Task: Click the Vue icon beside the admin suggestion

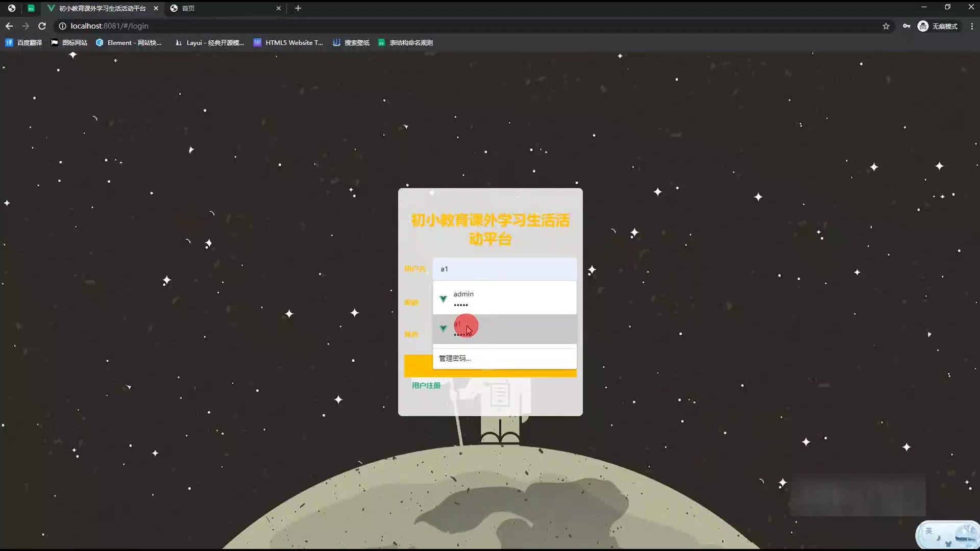Action: click(x=443, y=299)
